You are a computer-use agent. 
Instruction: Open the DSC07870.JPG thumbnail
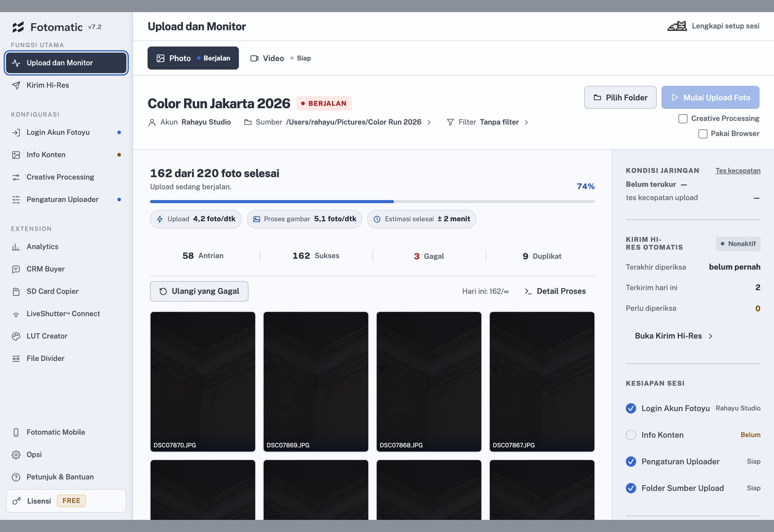pyautogui.click(x=203, y=382)
